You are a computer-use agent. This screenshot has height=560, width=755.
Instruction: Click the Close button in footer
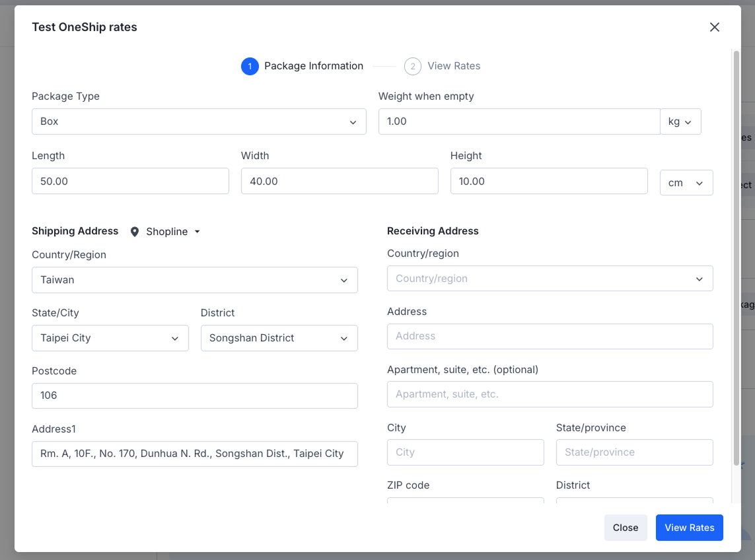(625, 528)
